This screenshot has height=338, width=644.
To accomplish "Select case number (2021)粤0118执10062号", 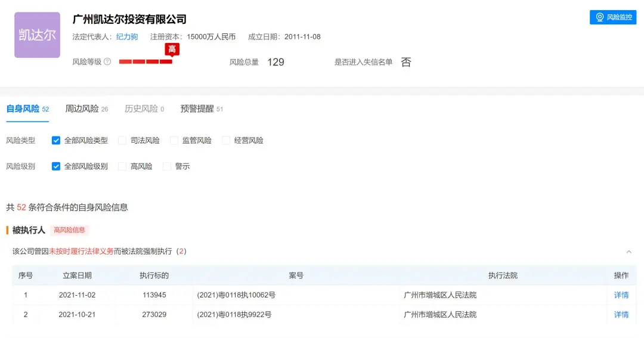I will 236,295.
